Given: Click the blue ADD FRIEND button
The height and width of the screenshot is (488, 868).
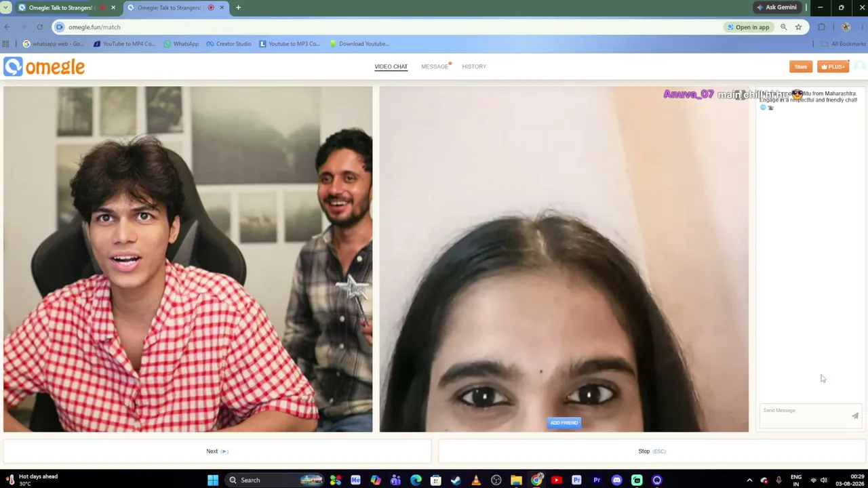Looking at the screenshot, I should click(x=564, y=423).
